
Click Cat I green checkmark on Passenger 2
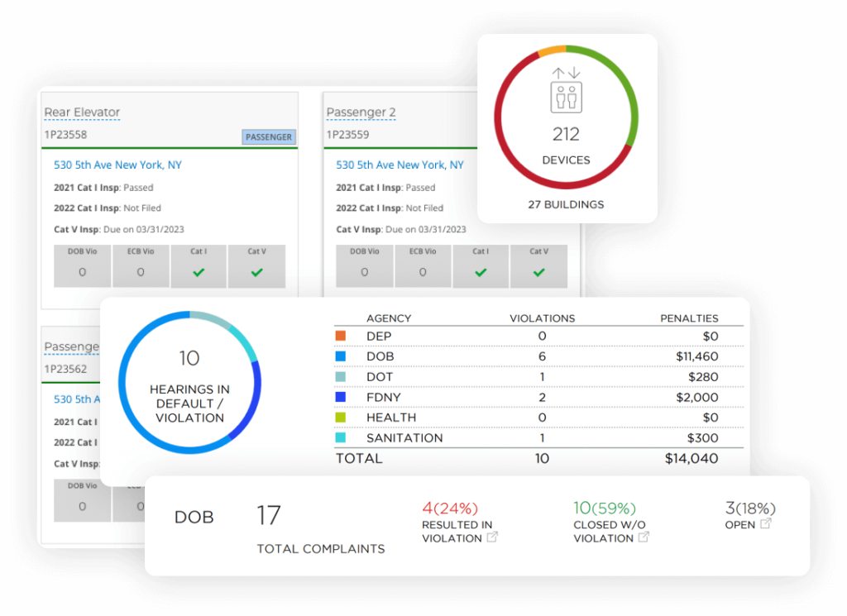(x=481, y=272)
